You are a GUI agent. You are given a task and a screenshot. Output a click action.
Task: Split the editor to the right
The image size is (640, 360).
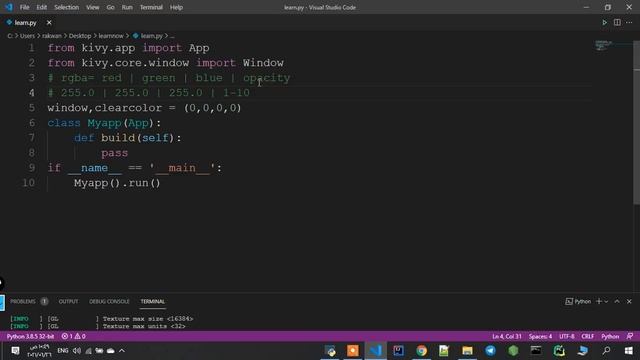click(x=617, y=23)
